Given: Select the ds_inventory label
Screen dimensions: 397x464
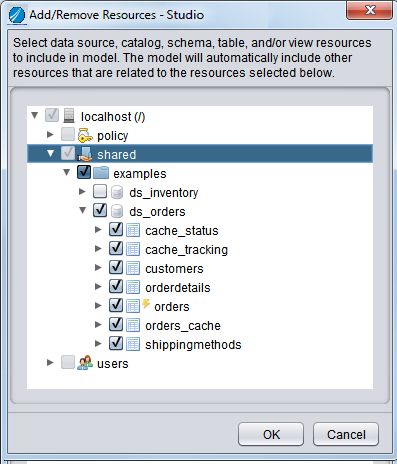Looking at the screenshot, I should coord(164,193).
